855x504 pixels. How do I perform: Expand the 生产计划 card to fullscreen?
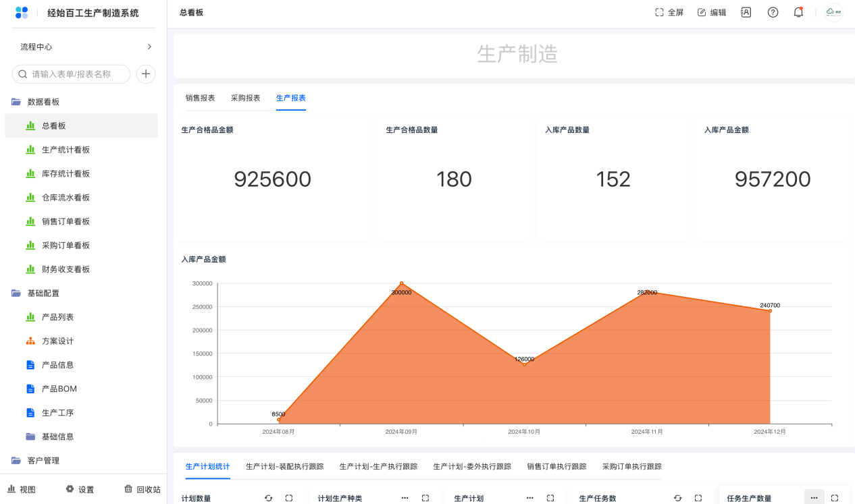click(x=550, y=498)
